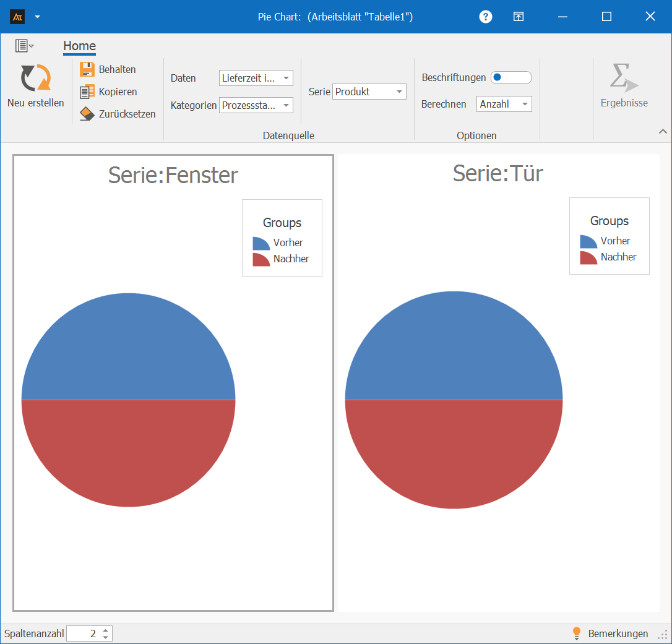Click the Zurücksetzen eraser icon
The image size is (672, 644).
point(87,114)
